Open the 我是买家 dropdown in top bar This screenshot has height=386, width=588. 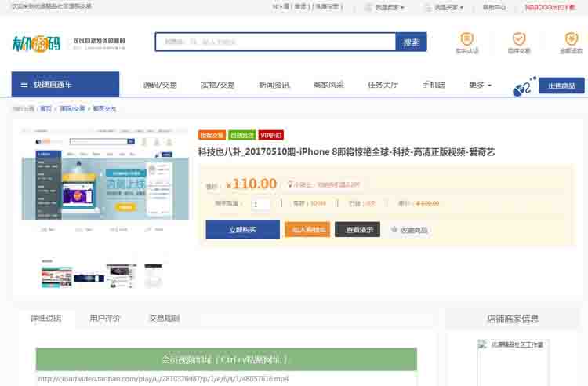pyautogui.click(x=448, y=7)
